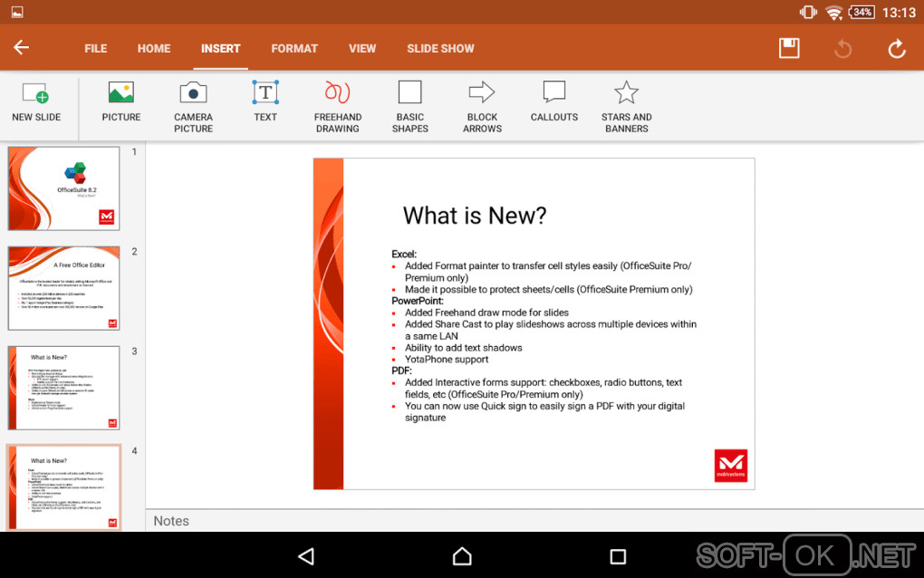Click 'Ability to add text shadows' bullet
The image size is (924, 578).
463,348
